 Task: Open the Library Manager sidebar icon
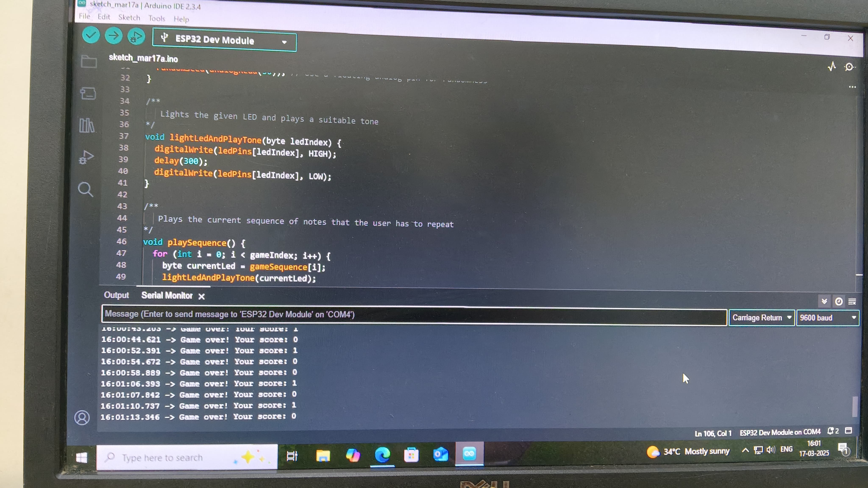coord(87,125)
